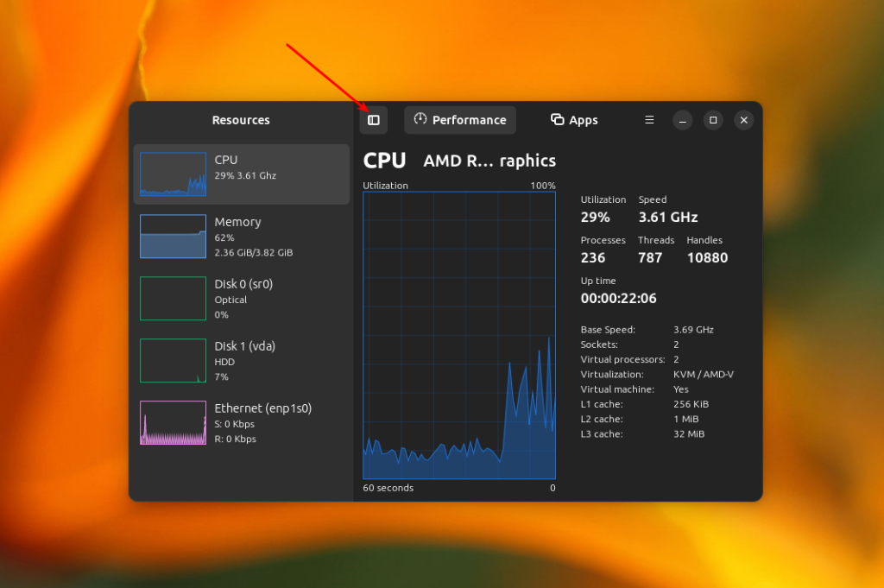Toggle the sidebar visibility button

pos(373,120)
